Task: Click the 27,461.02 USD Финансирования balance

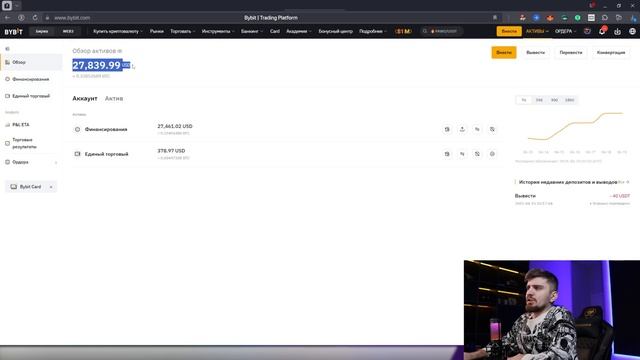Action: click(175, 127)
